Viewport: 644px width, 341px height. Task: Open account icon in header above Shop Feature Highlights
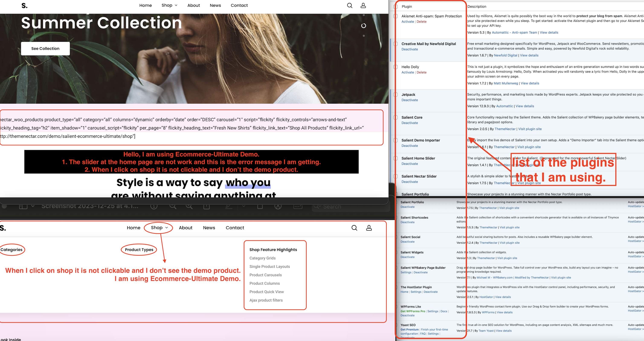point(369,228)
